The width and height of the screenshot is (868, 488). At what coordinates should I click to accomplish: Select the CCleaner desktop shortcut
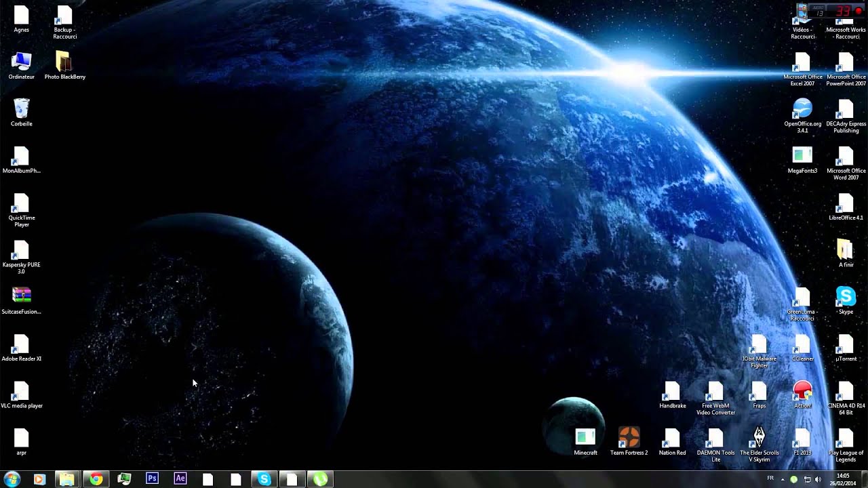click(x=803, y=348)
